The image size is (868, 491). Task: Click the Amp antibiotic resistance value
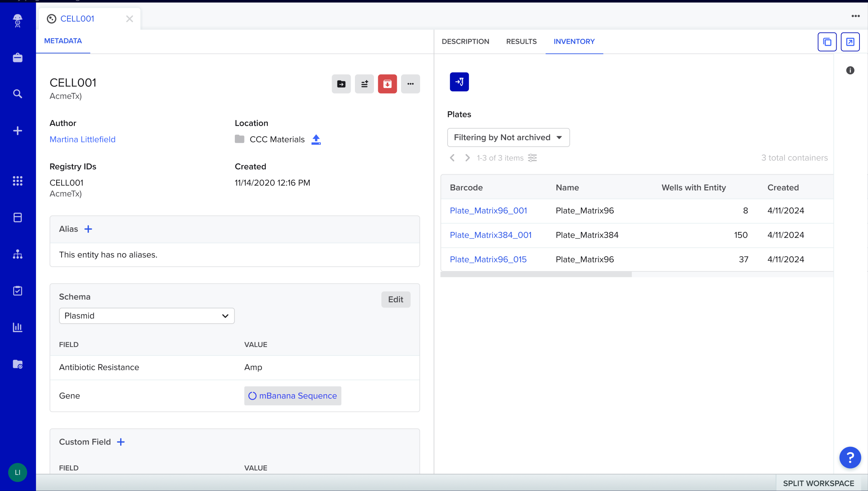point(253,367)
